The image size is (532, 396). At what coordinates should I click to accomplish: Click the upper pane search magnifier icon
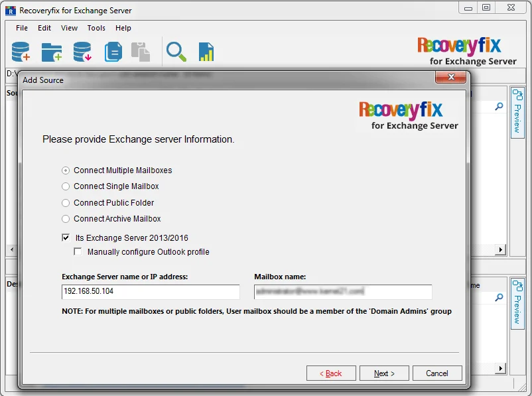click(499, 107)
